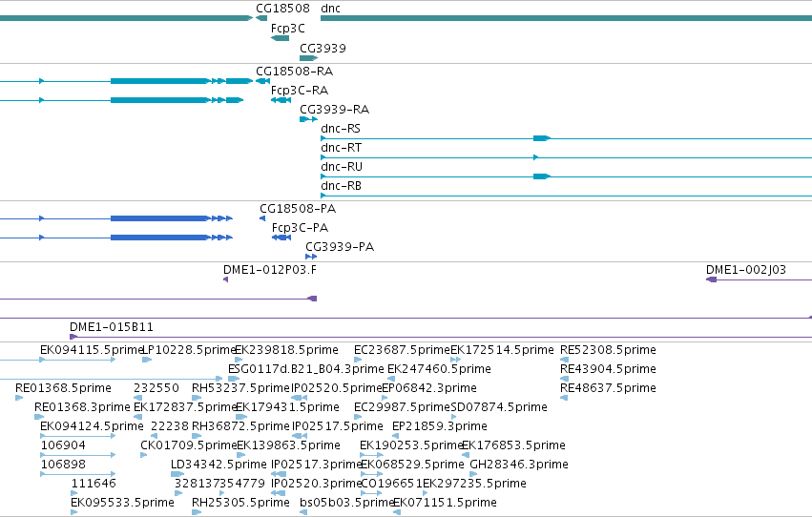The width and height of the screenshot is (812, 517).
Task: Select the SD07874.5prime EST label
Action: pyautogui.click(x=499, y=408)
